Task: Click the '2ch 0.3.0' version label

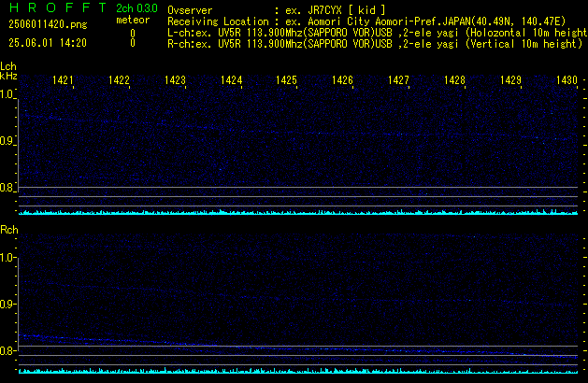Action: click(136, 8)
